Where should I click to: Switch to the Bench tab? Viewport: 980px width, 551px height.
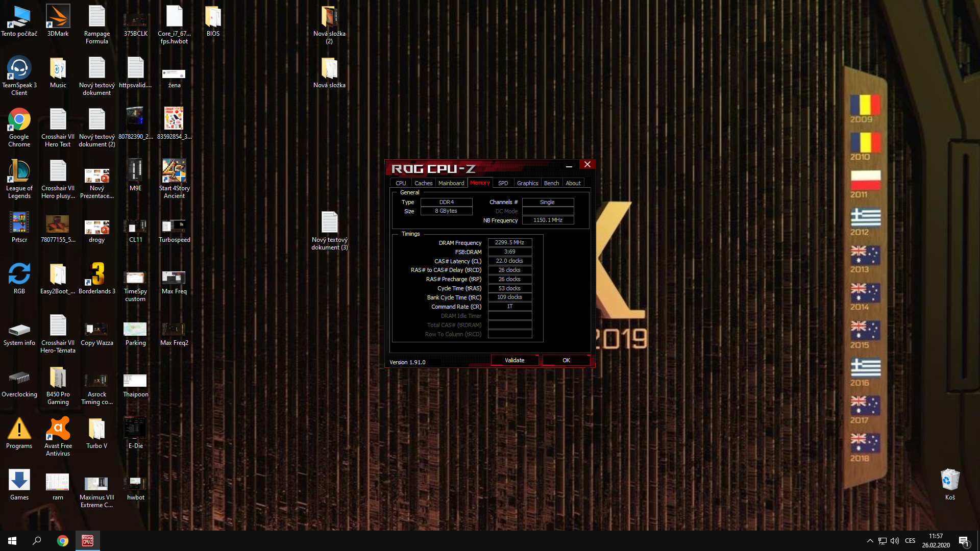pyautogui.click(x=551, y=183)
